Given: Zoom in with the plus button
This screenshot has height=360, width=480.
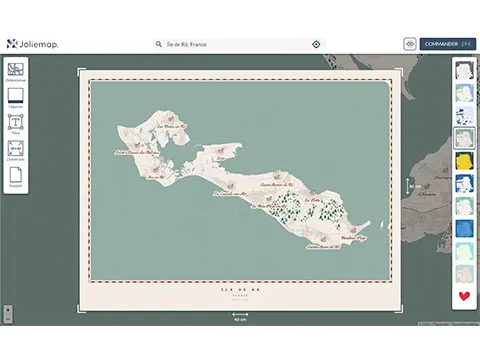Looking at the screenshot, I should pyautogui.click(x=8, y=310).
